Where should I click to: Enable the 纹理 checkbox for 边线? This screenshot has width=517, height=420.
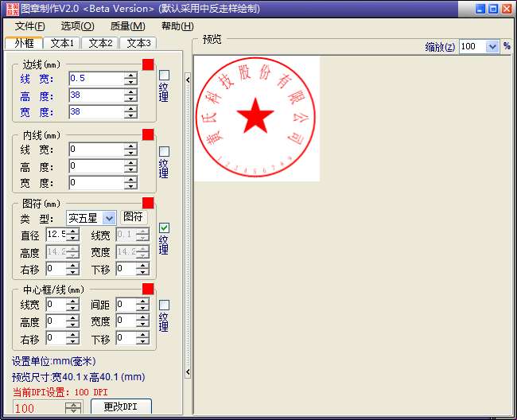[164, 76]
